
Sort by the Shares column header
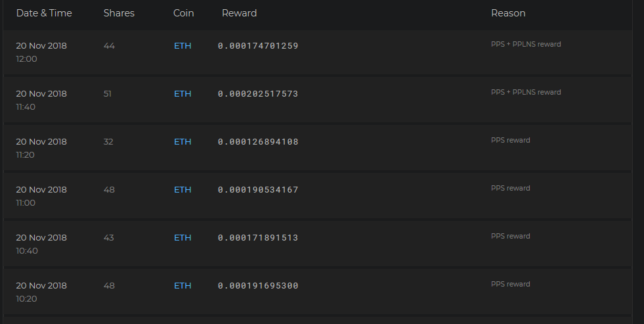[x=119, y=13]
